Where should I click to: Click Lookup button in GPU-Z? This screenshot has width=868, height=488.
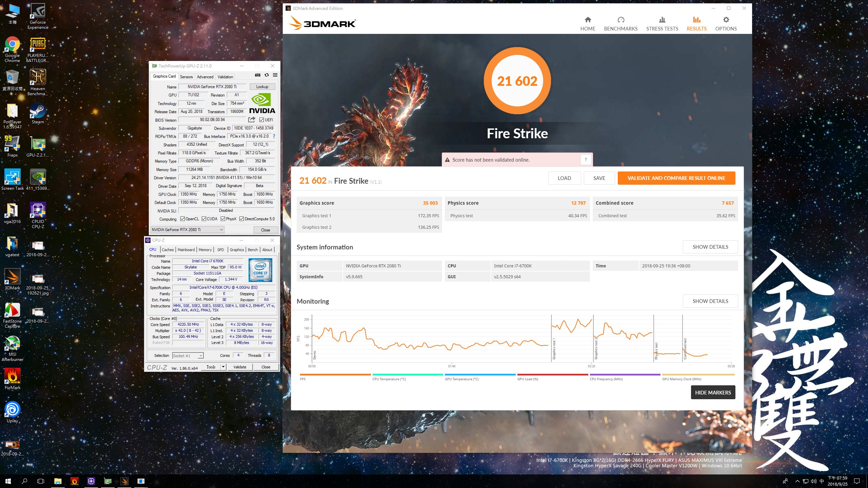coord(262,87)
